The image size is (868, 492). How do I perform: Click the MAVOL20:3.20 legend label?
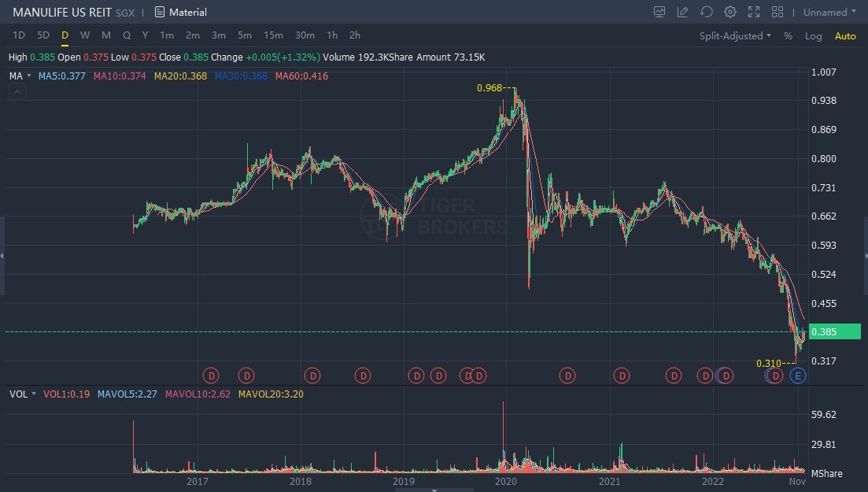click(x=271, y=394)
